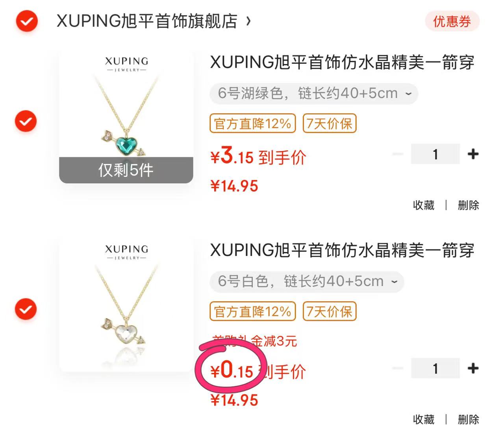
Task: Increase quantity of lake green necklace
Action: point(473,154)
